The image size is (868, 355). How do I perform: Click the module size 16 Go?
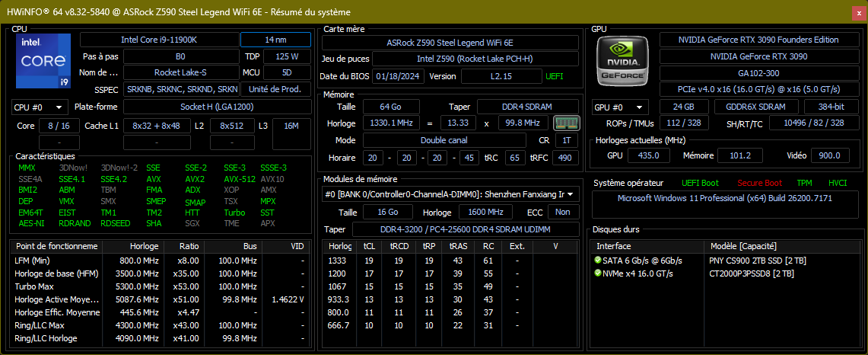tap(387, 212)
